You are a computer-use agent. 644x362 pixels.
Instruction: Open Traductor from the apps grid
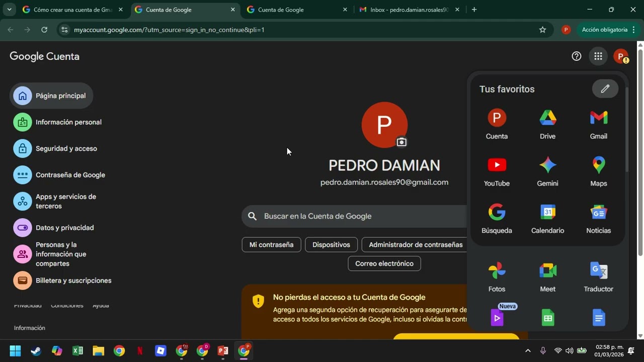point(598,278)
